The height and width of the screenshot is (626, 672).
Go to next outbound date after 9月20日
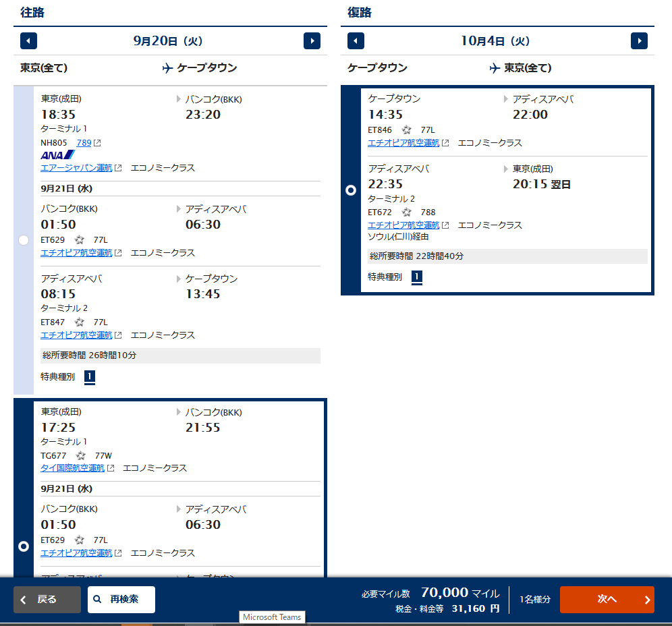(x=312, y=41)
